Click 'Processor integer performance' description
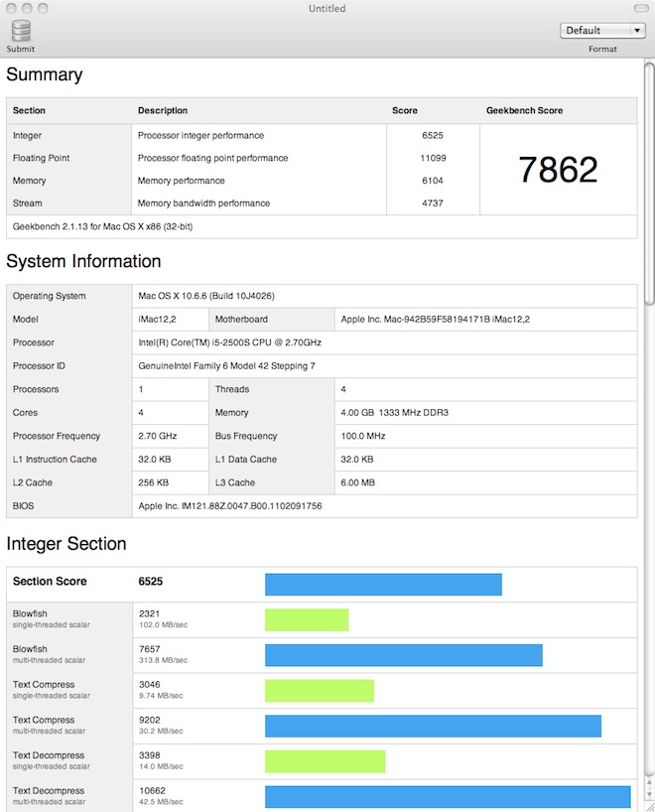 pos(200,136)
